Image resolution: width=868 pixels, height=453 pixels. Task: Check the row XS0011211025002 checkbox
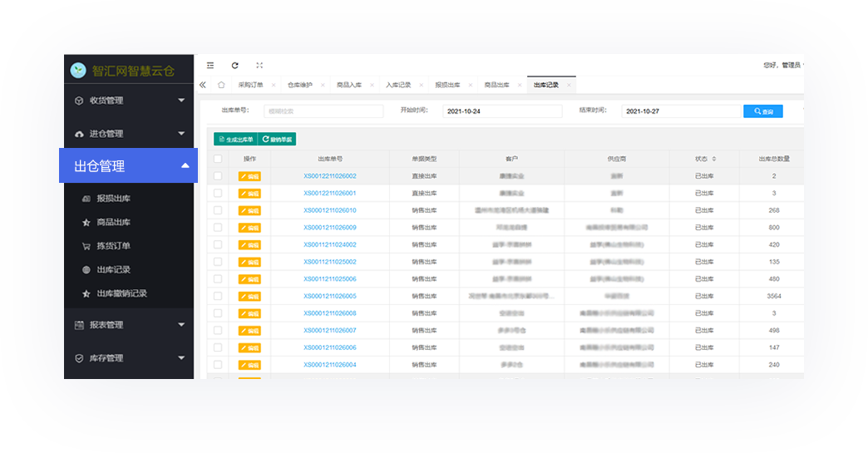[218, 262]
